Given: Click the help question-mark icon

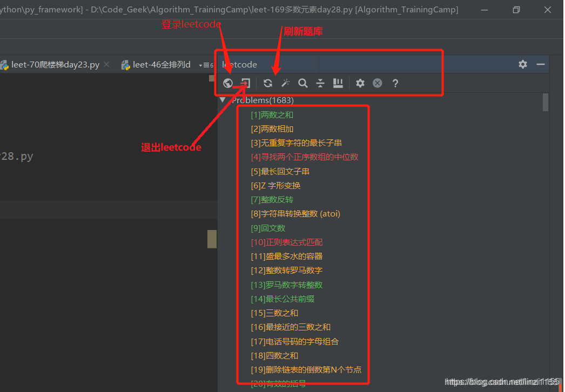Looking at the screenshot, I should [395, 83].
